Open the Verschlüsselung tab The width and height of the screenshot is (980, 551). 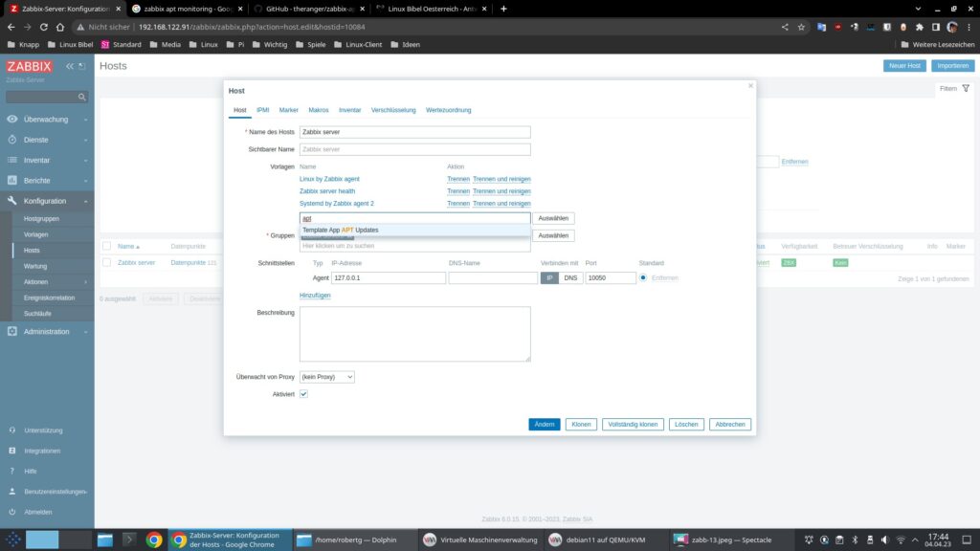click(393, 110)
